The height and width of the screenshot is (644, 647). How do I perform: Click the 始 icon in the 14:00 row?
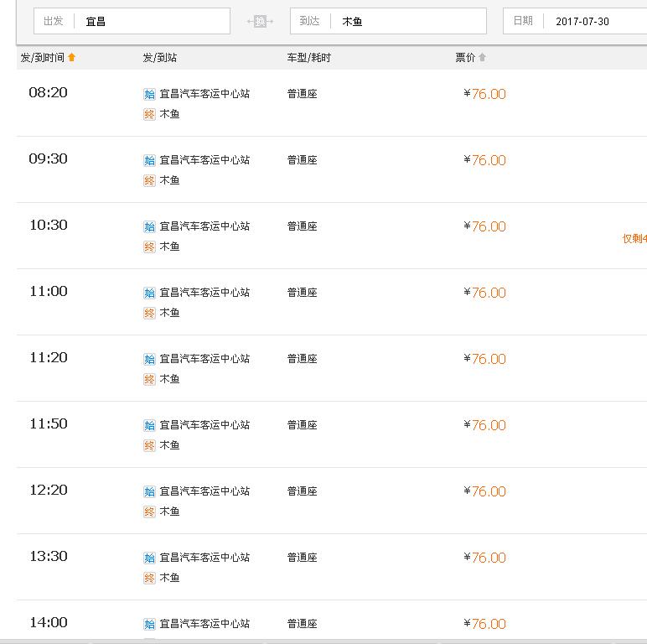pyautogui.click(x=149, y=624)
